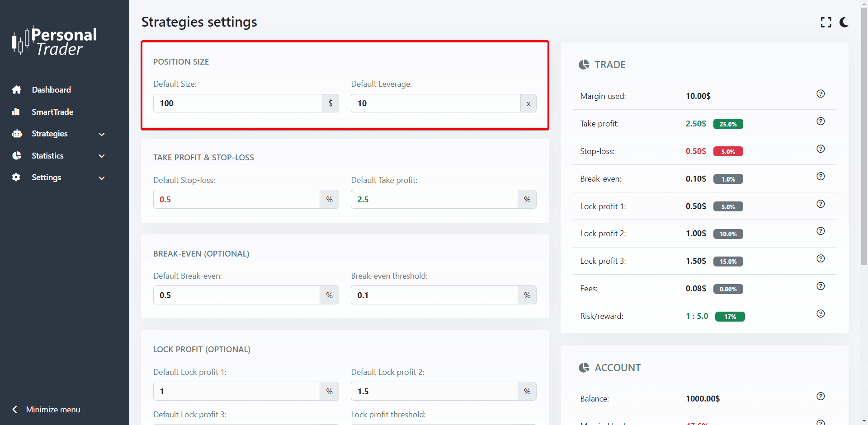This screenshot has height=425, width=868.
Task: Switch to dark mode moon icon
Action: [844, 22]
